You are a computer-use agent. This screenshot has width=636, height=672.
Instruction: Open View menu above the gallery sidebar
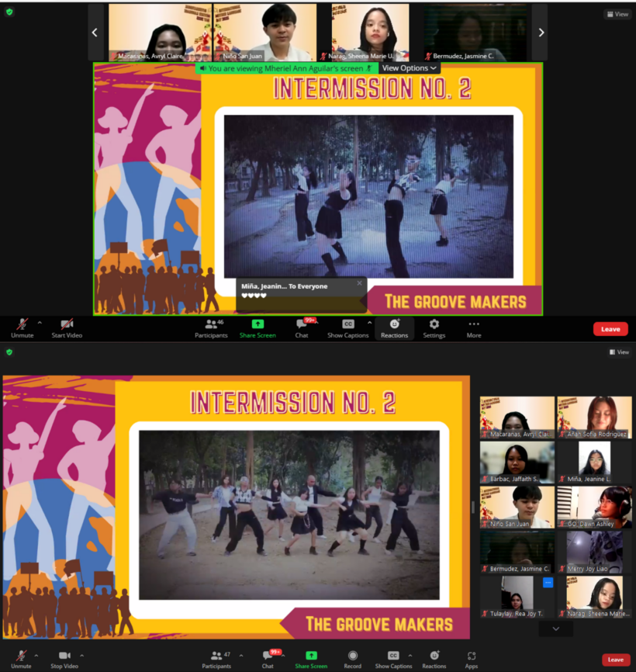click(618, 352)
